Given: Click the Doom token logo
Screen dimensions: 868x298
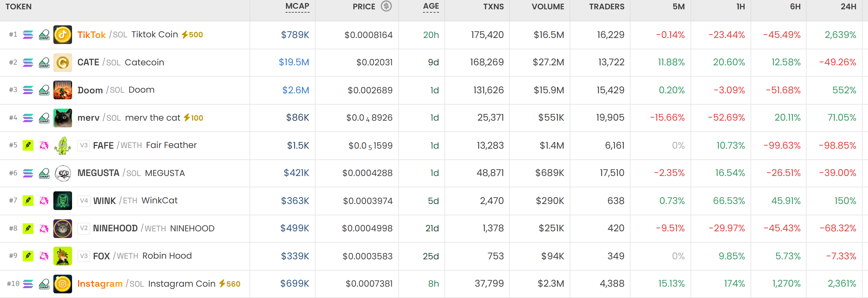Looking at the screenshot, I should click(x=63, y=90).
